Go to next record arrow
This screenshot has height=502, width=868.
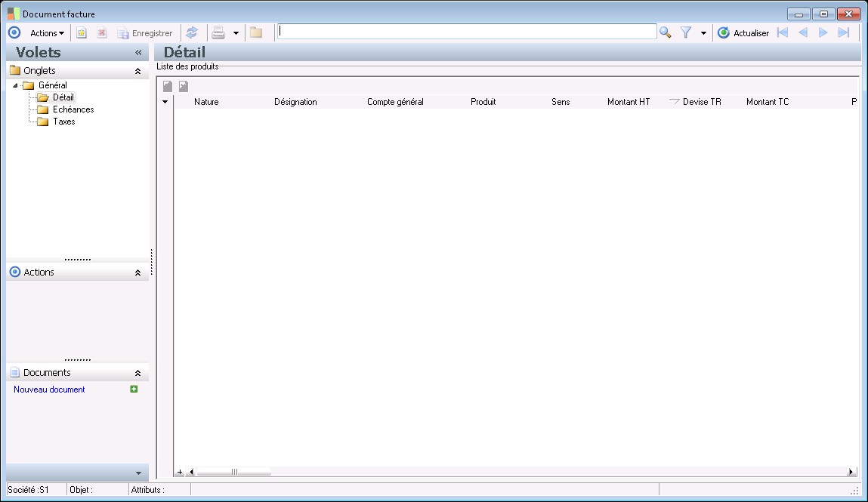click(823, 32)
